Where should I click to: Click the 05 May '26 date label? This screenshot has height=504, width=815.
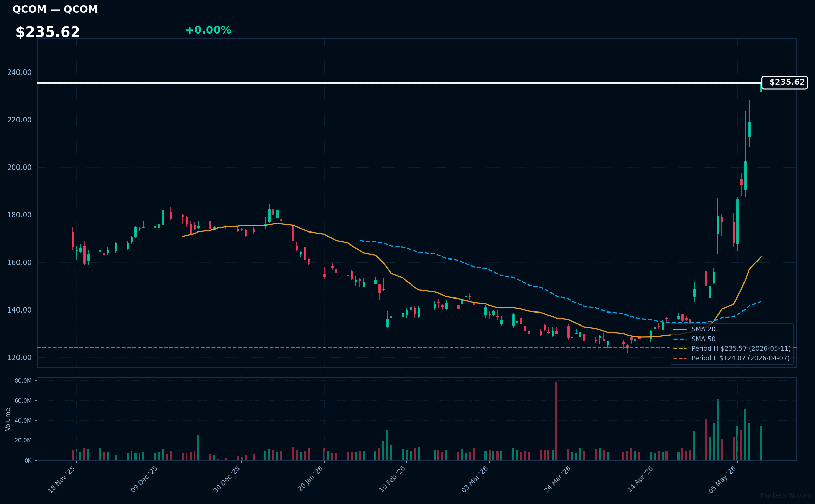[722, 479]
